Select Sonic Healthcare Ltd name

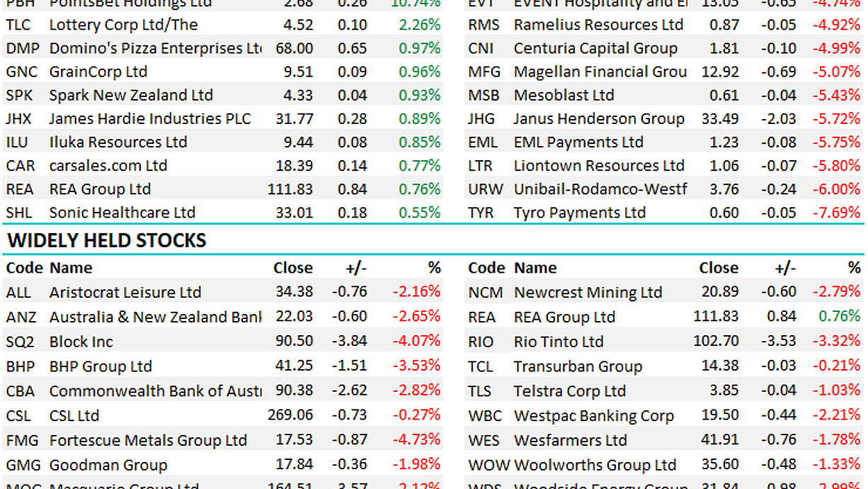pos(122,213)
